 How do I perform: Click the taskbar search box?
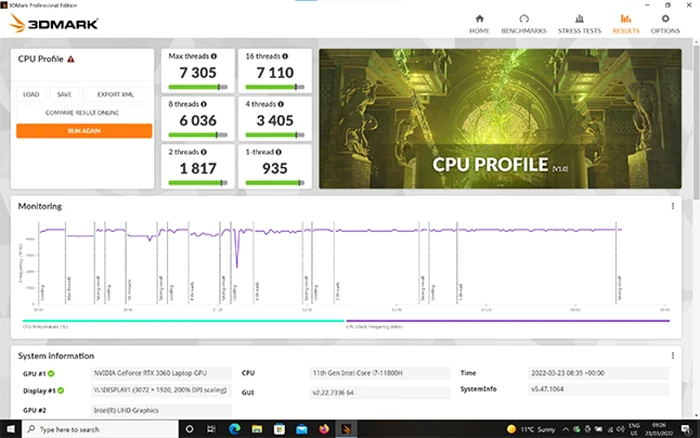pyautogui.click(x=100, y=429)
